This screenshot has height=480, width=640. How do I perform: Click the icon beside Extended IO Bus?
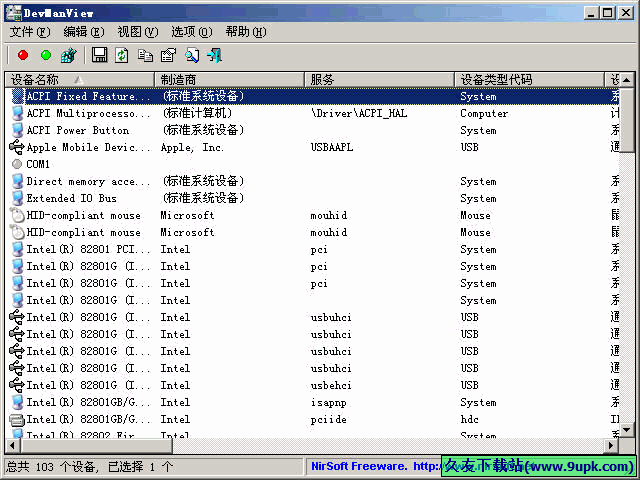tap(17, 198)
